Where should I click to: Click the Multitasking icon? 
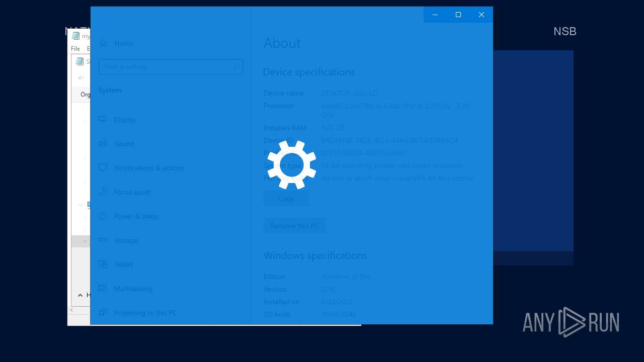point(103,288)
